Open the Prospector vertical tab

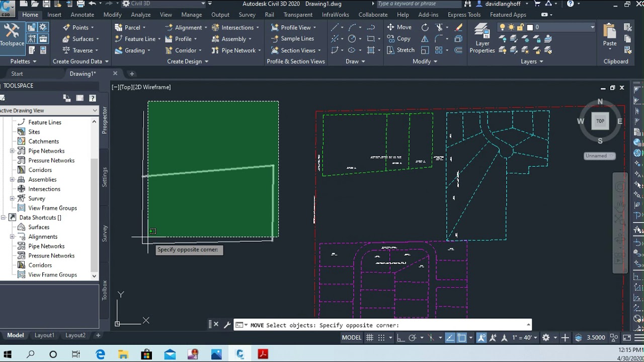tap(105, 120)
